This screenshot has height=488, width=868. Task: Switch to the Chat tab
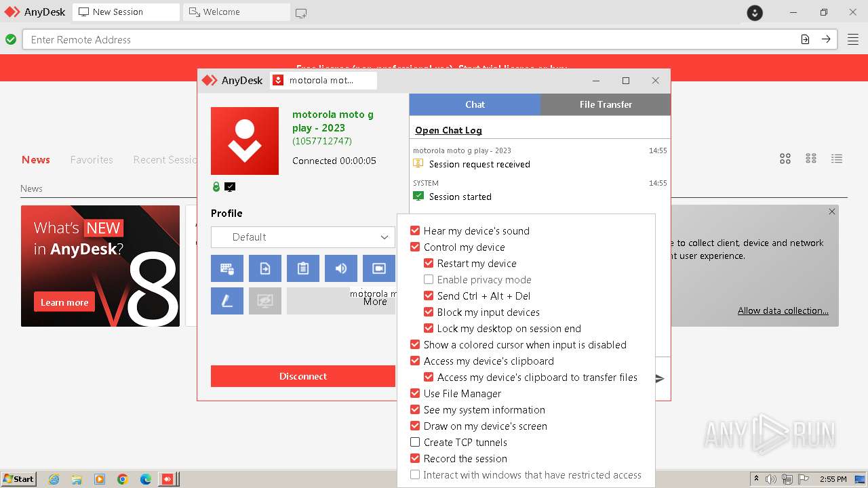(475, 104)
